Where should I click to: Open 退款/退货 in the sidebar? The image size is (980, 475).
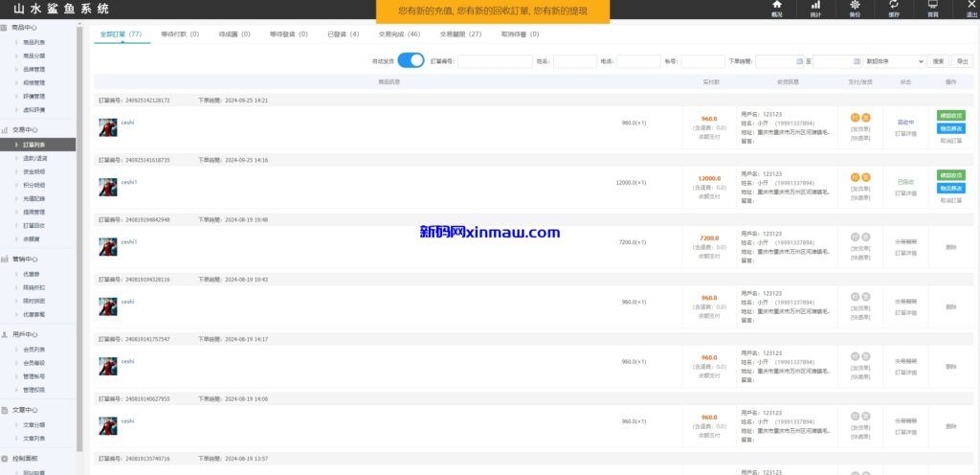[x=34, y=158]
